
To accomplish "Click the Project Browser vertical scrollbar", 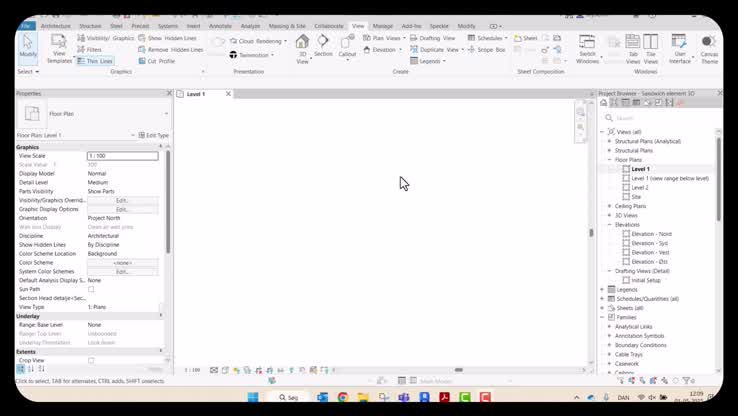I will [718, 179].
